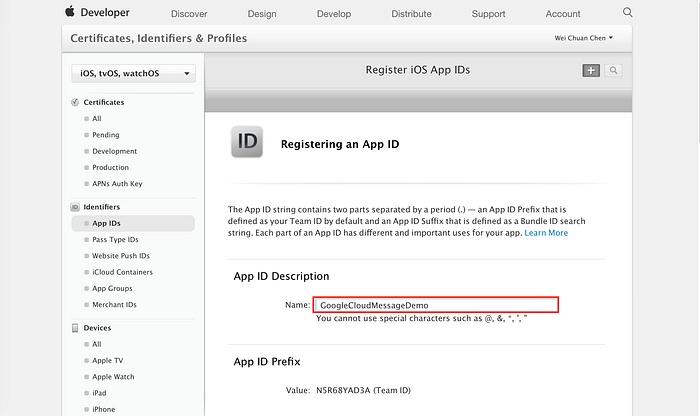700x416 pixels.
Task: Open the Support menu
Action: coord(488,14)
